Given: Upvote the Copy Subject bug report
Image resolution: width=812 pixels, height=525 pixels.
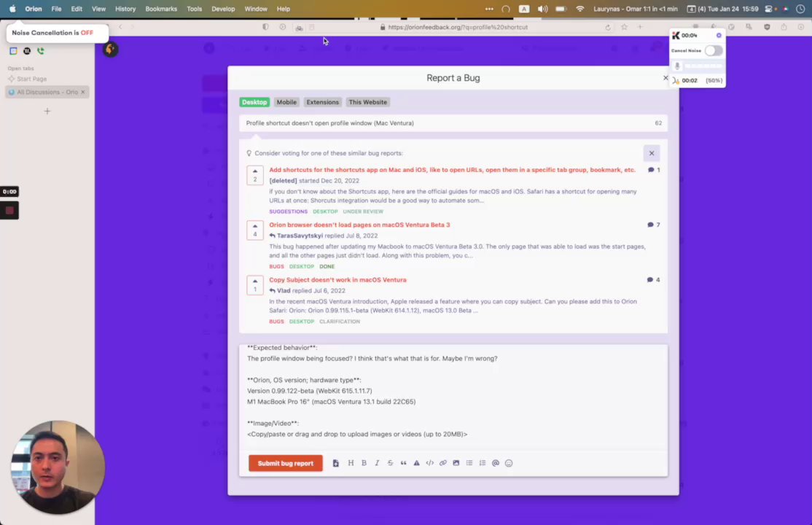Looking at the screenshot, I should click(255, 285).
